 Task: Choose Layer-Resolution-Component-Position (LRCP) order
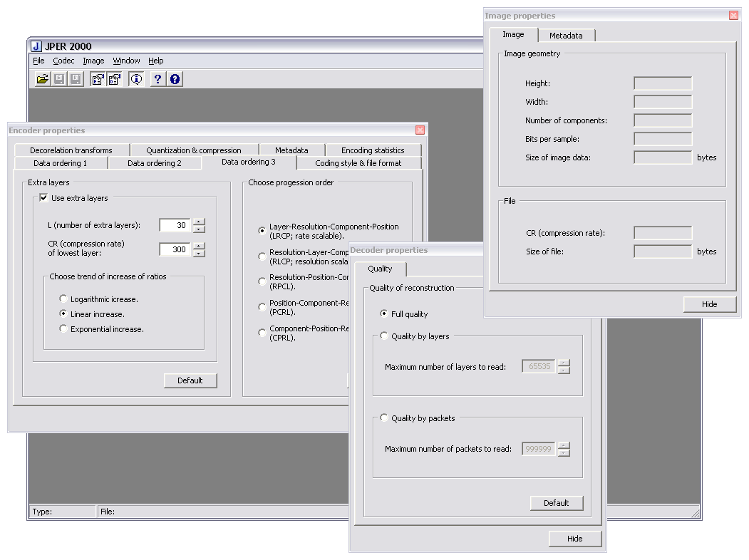[262, 231]
